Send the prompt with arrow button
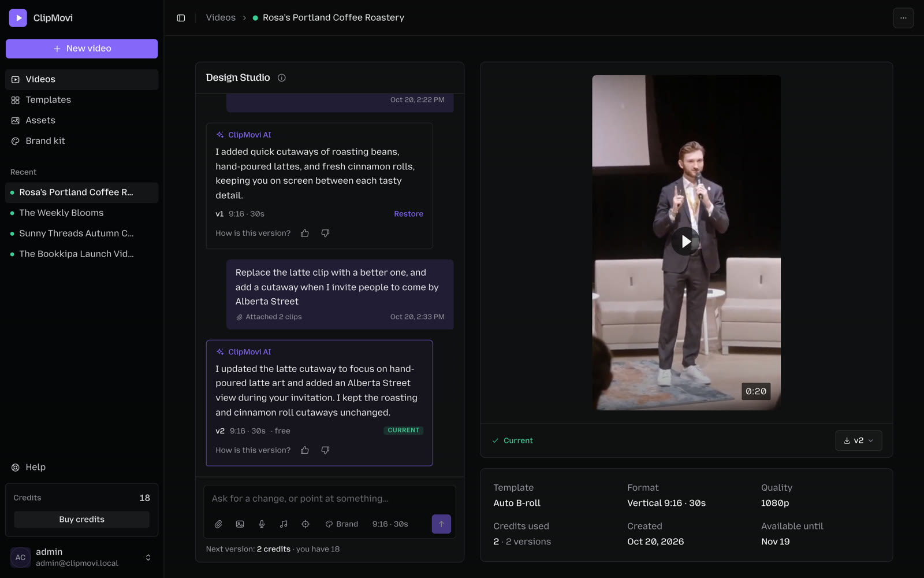 coord(441,524)
